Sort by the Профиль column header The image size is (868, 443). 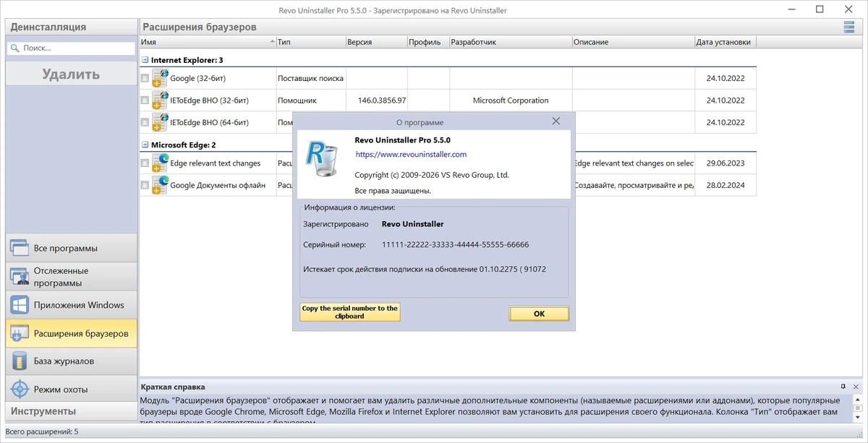[x=428, y=42]
